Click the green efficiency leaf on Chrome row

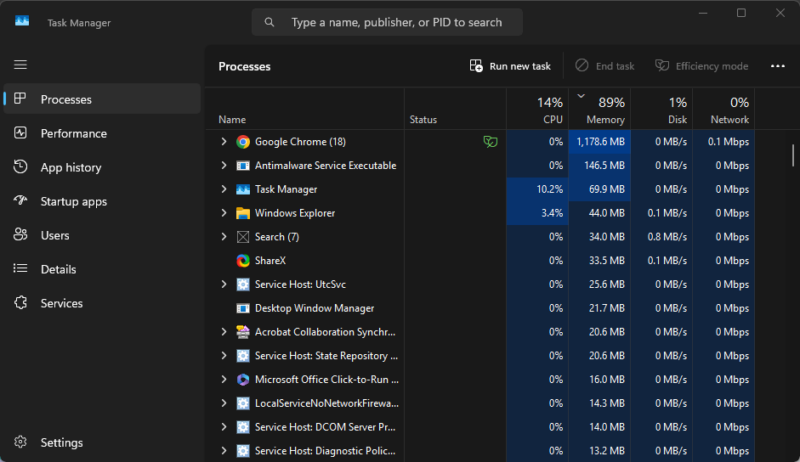(x=490, y=142)
